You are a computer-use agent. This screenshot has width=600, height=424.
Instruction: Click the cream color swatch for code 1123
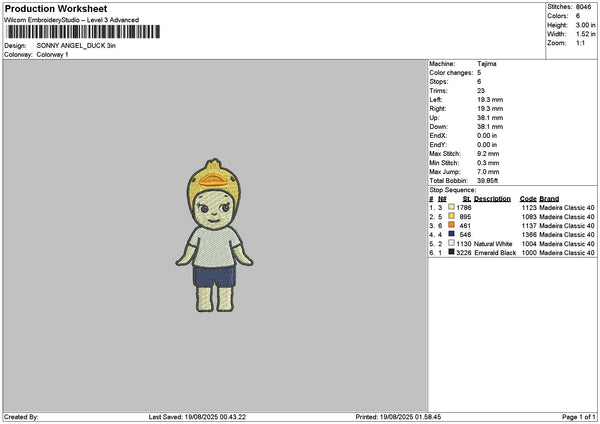(452, 207)
